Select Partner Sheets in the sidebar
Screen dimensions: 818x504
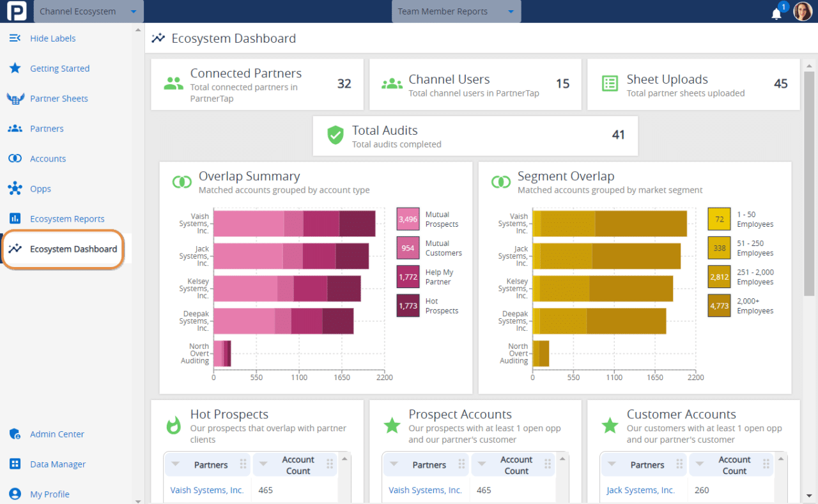59,98
